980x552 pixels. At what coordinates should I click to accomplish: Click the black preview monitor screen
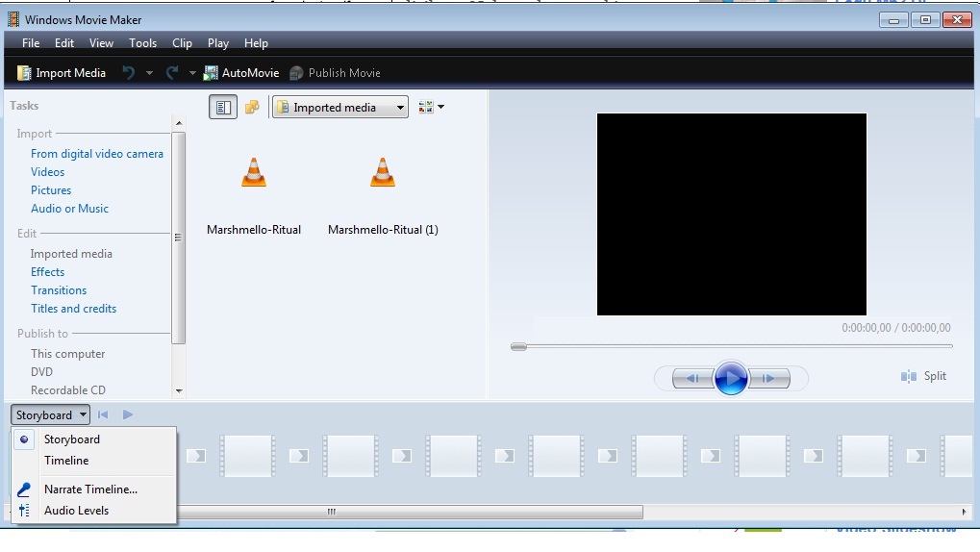[x=731, y=213]
